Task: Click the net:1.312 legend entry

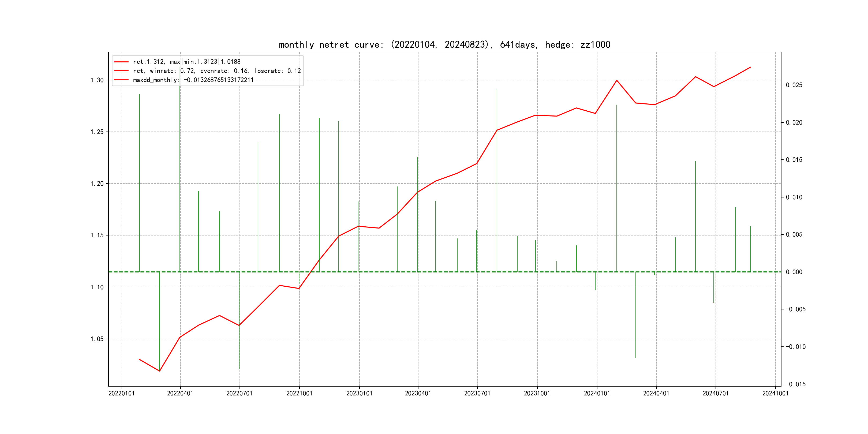Action: 187,62
